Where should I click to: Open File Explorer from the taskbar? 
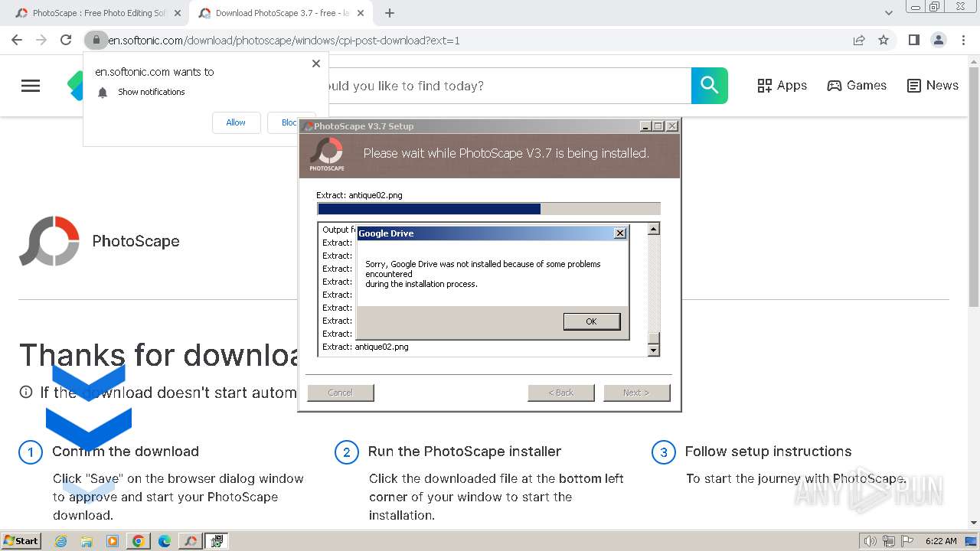tap(87, 541)
